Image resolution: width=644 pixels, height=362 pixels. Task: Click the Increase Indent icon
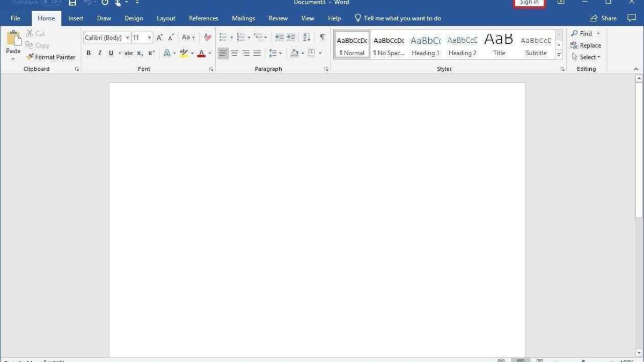coord(291,38)
